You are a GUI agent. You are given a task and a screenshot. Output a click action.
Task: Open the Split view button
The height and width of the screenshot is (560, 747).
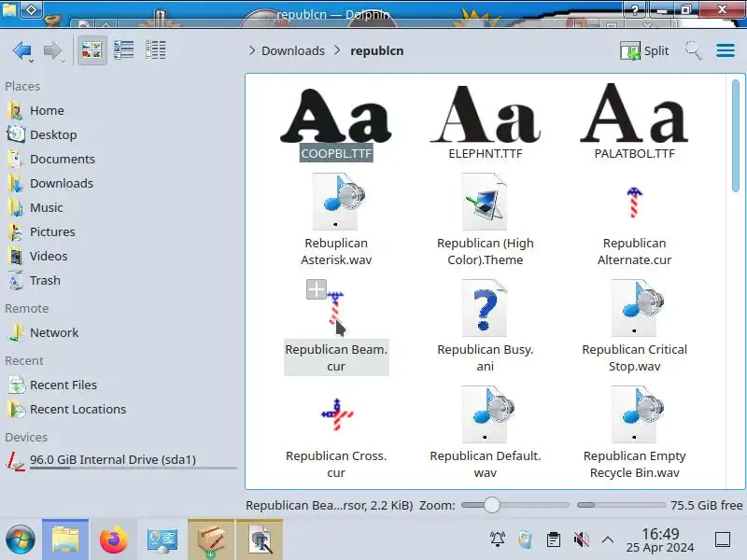(x=644, y=50)
